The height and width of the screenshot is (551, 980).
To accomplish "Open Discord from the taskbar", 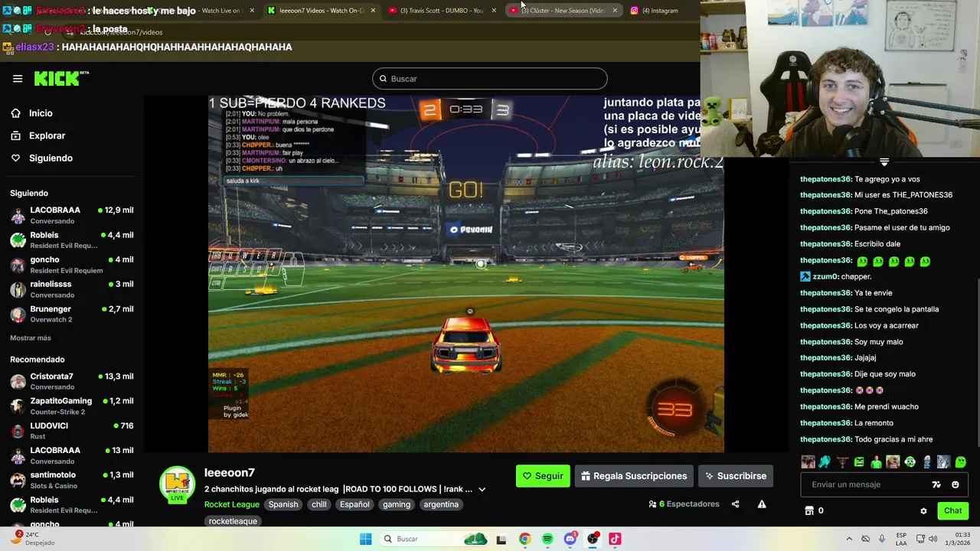I will 570,539.
